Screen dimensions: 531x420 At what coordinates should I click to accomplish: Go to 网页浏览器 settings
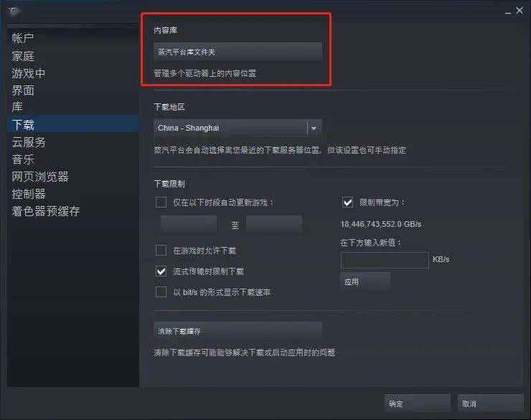click(40, 177)
